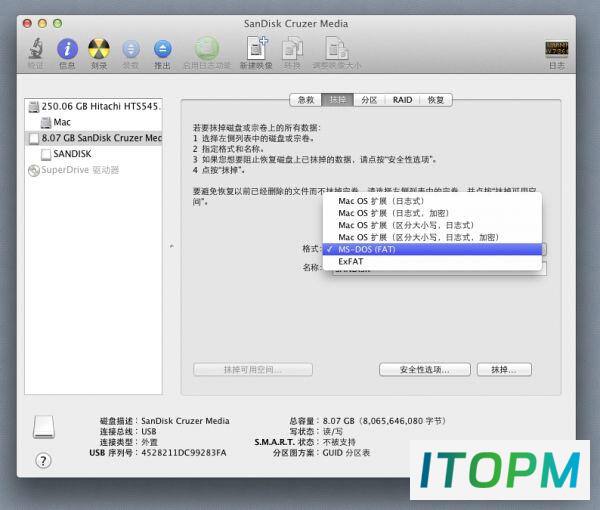600x510 pixels.
Task: Click the green zoom window button
Action: pyautogui.click(x=57, y=24)
